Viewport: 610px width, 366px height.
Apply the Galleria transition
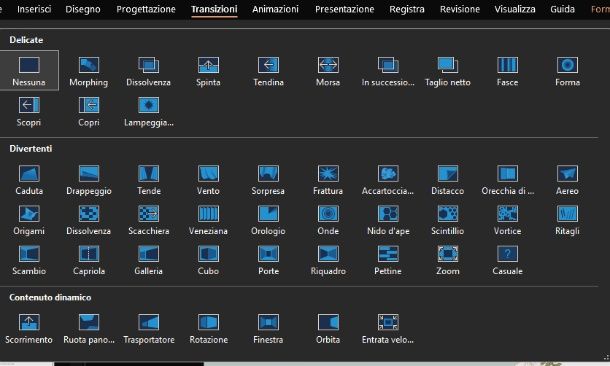point(149,260)
